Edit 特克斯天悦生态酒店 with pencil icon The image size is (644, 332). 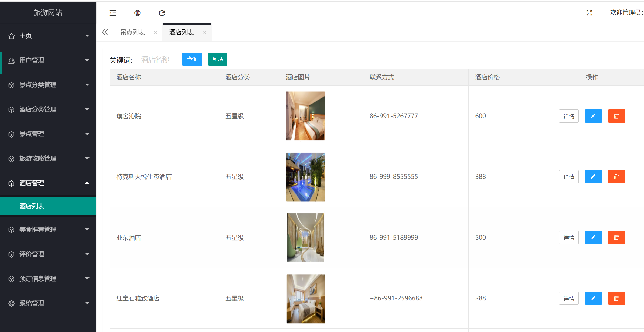[x=593, y=177]
